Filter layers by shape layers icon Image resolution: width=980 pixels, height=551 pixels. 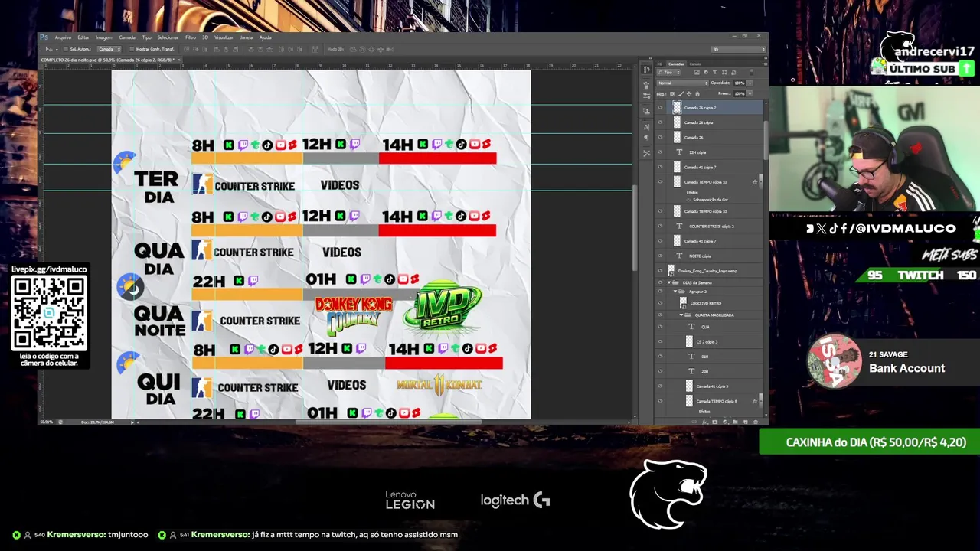[724, 73]
